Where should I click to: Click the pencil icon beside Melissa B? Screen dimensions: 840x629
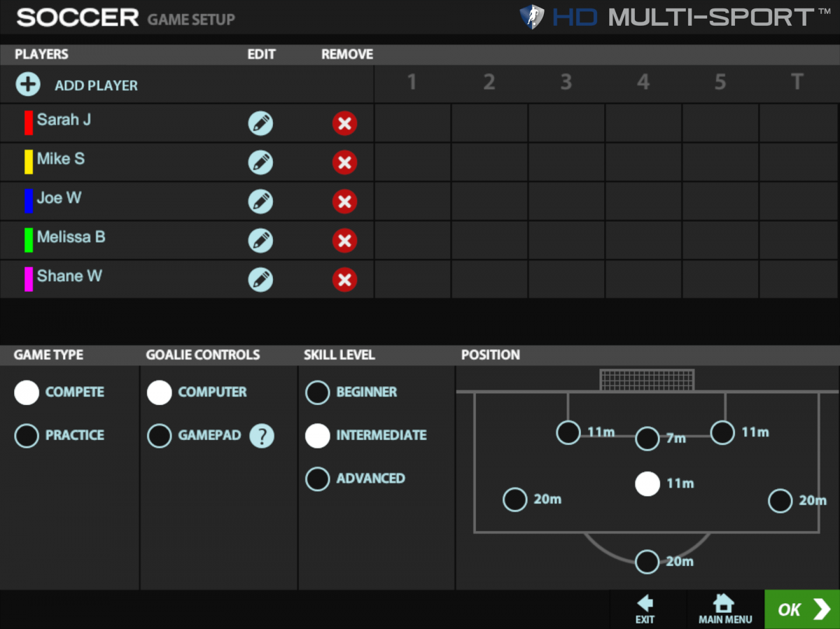[260, 241]
